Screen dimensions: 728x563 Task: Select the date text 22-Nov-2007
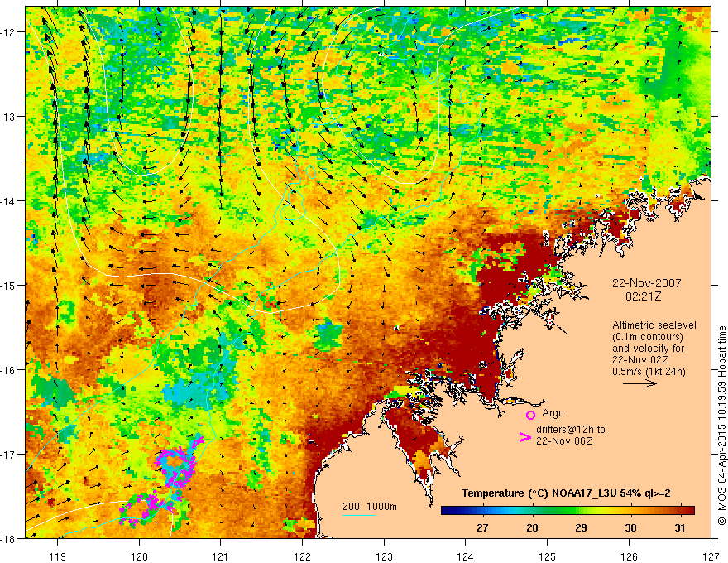(x=646, y=283)
